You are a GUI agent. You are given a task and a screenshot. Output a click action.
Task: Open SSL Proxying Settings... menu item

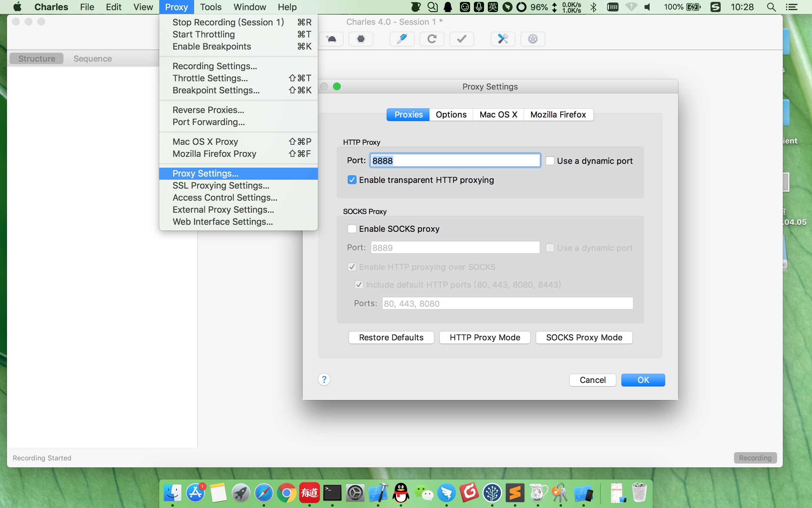pos(238,185)
